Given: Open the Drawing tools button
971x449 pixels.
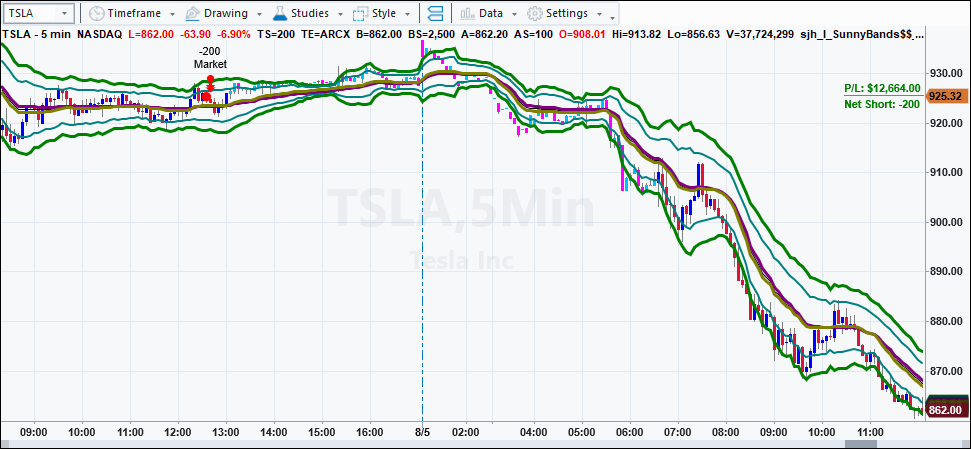Looking at the screenshot, I should (x=217, y=13).
